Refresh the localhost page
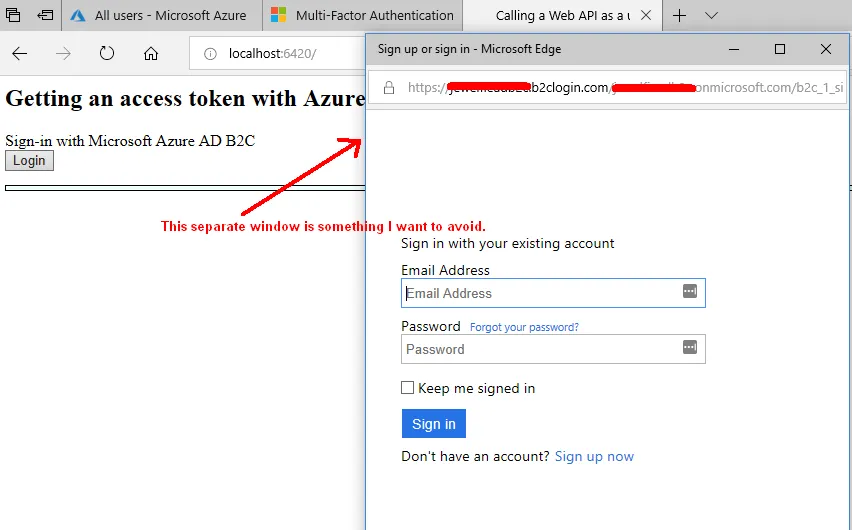 [x=106, y=53]
